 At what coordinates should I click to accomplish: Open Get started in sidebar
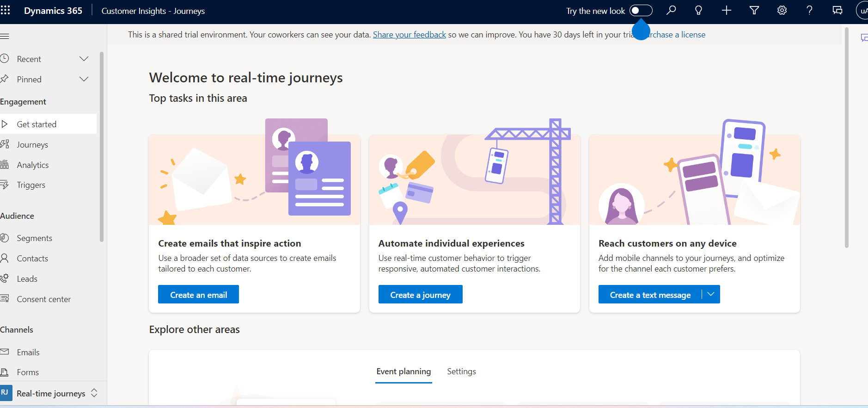tap(48, 124)
